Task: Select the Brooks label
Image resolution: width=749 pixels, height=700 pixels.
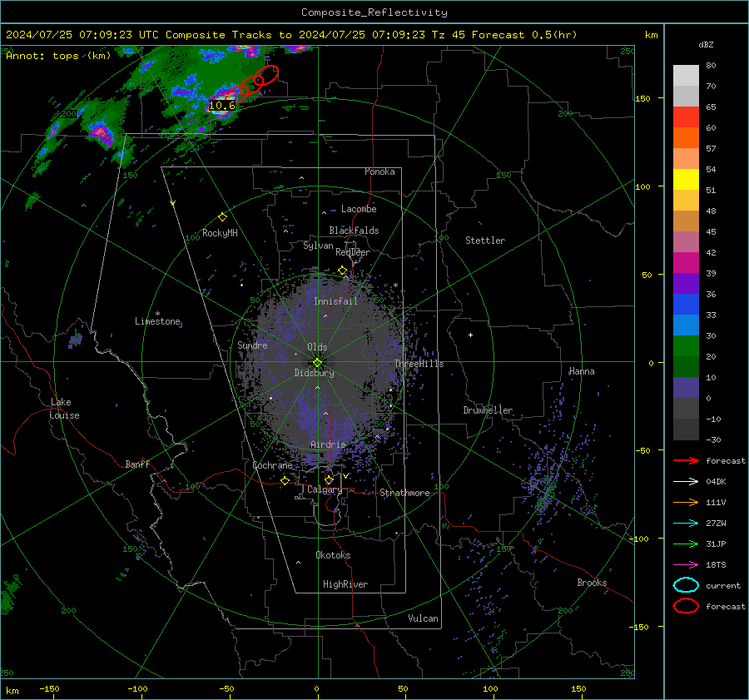Action: tap(592, 583)
